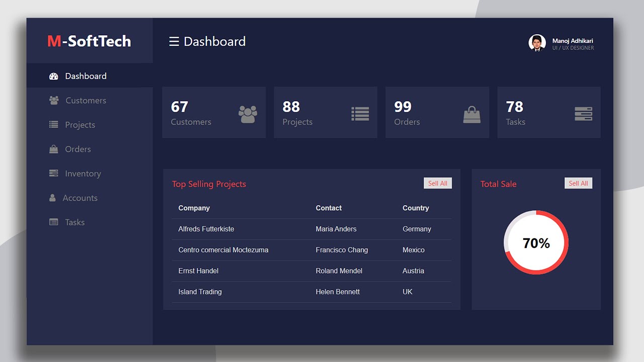The height and width of the screenshot is (362, 644).
Task: Select the Alfreds Futterkiste table row
Action: tap(311, 229)
